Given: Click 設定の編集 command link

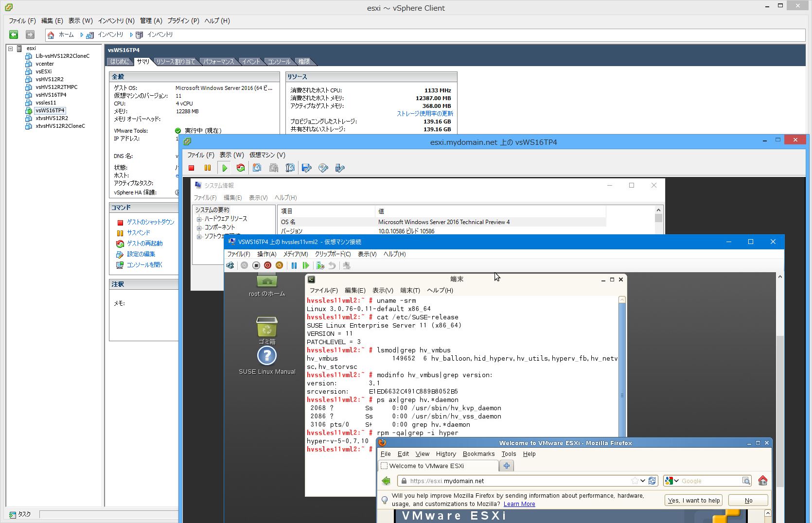Looking at the screenshot, I should coord(141,254).
